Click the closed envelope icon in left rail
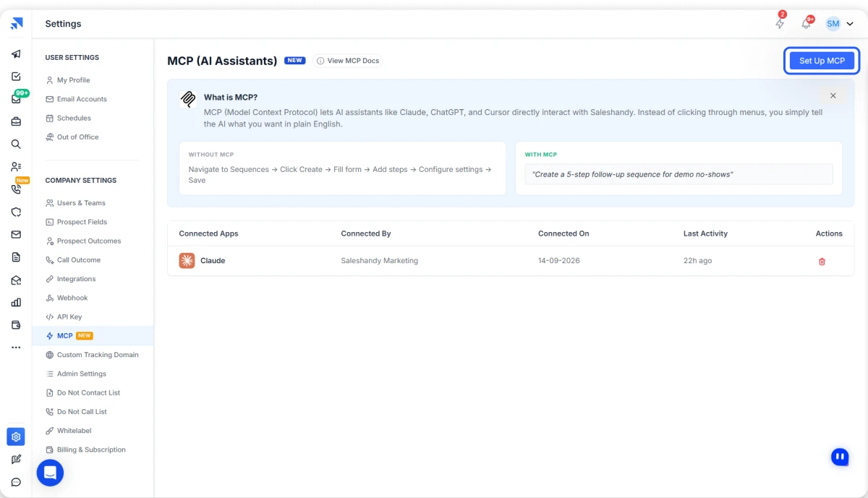 tap(16, 234)
